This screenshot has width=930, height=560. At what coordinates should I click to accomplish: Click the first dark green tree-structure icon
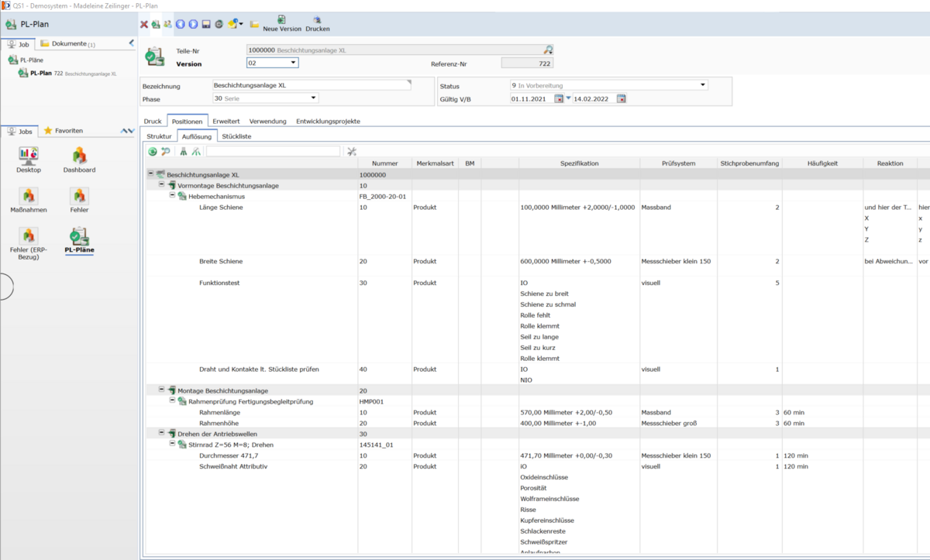coord(184,152)
